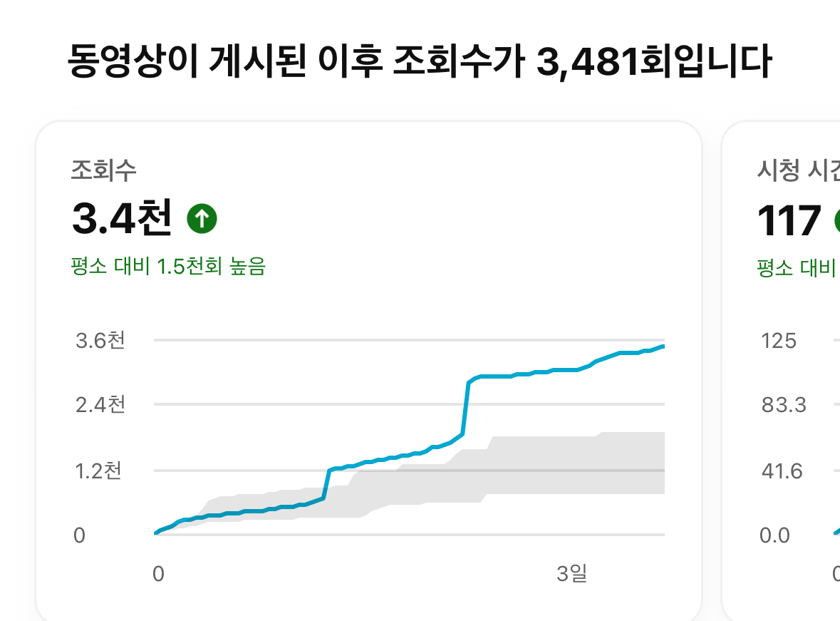Click the 평소 대비 1.5천회 높음 text
Image resolution: width=840 pixels, height=621 pixels.
[x=168, y=266]
